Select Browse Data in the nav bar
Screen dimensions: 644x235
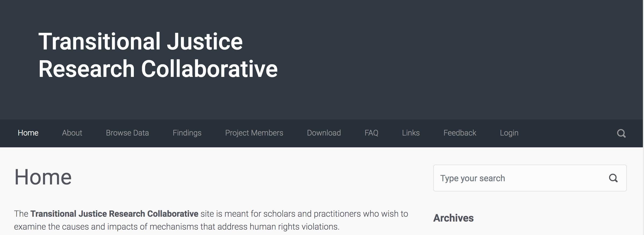(x=127, y=133)
